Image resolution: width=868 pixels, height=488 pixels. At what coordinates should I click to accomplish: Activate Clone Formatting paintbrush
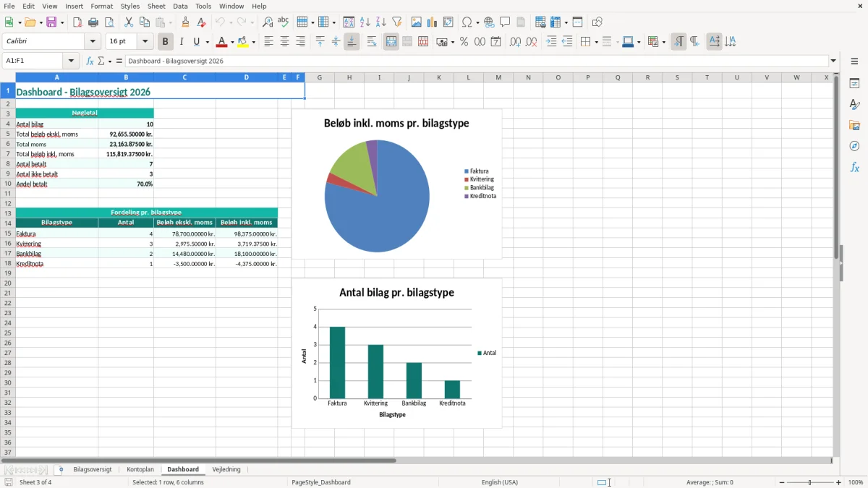click(186, 22)
